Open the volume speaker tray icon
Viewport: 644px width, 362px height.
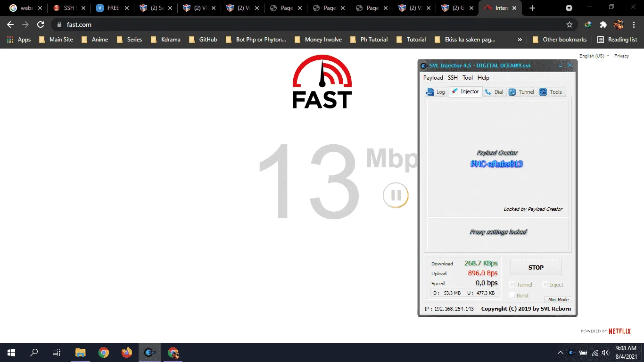(x=605, y=353)
